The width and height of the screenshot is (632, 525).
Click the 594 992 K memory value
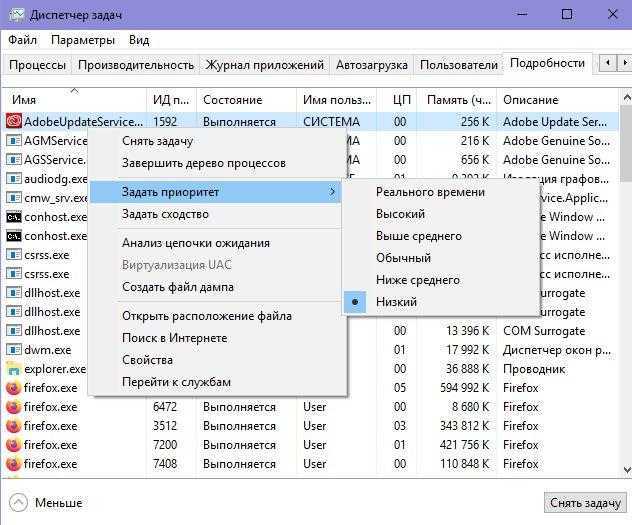pos(464,388)
